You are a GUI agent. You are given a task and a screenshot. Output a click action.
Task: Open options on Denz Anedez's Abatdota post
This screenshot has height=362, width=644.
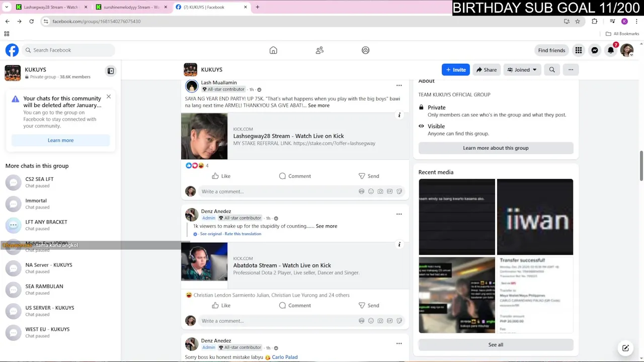399,214
